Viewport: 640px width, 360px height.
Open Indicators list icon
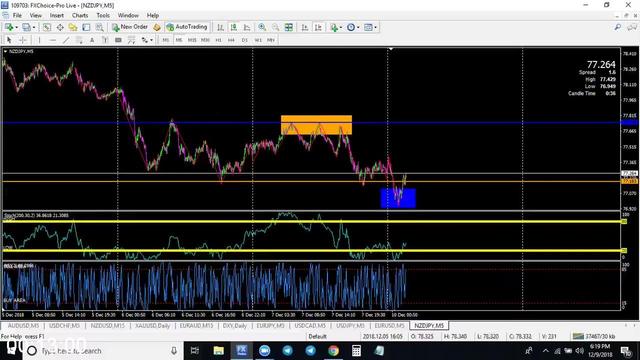tap(334, 27)
